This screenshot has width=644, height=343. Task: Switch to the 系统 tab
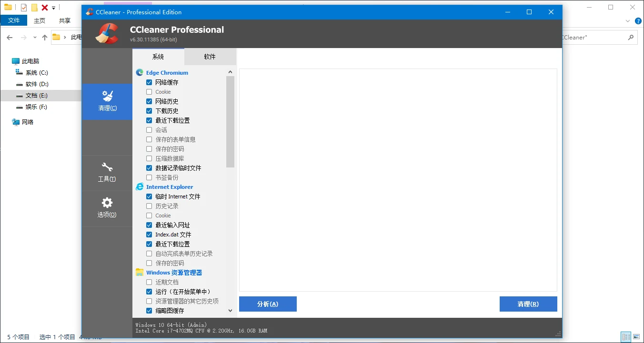(158, 57)
